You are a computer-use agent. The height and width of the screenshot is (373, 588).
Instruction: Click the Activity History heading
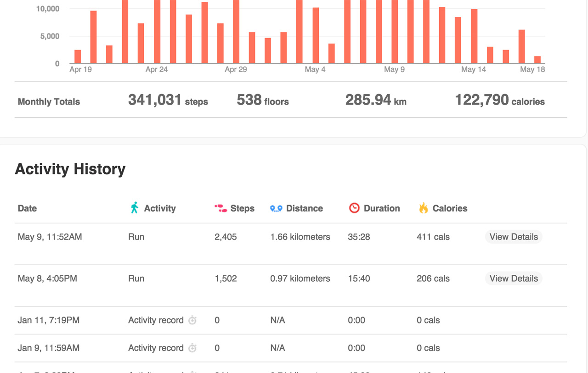(x=70, y=169)
